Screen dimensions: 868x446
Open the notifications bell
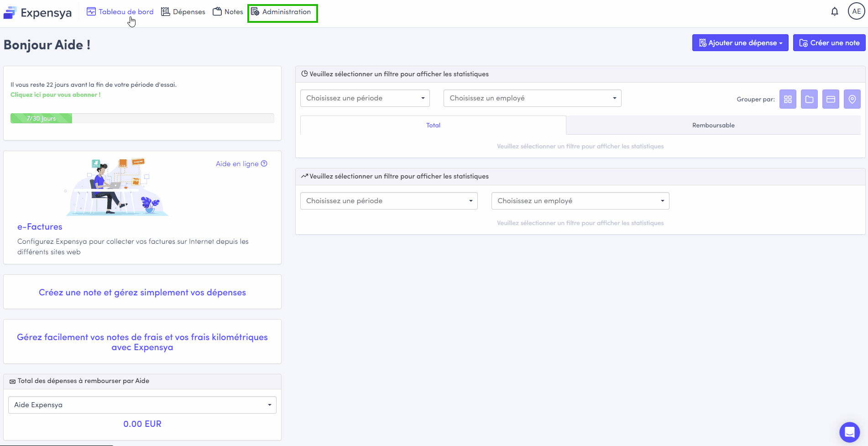(834, 12)
